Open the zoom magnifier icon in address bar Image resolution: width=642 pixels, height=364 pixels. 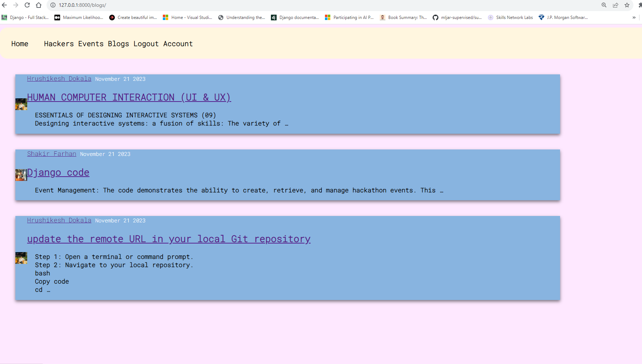[604, 5]
